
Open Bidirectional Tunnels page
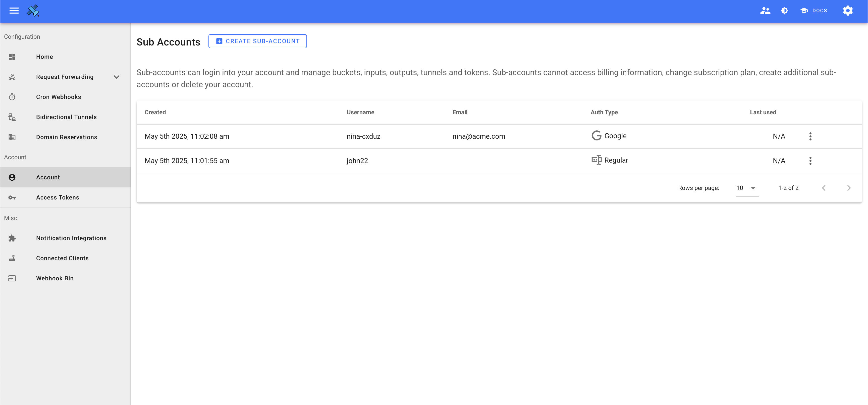[x=66, y=117]
